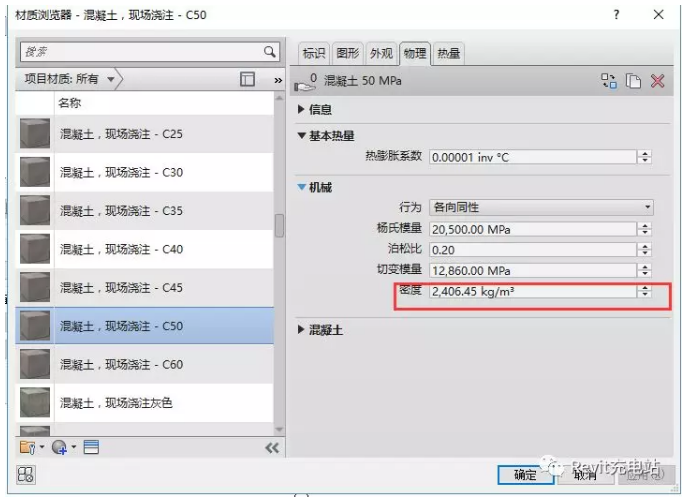
Task: Click the search magnifier icon
Action: [270, 52]
